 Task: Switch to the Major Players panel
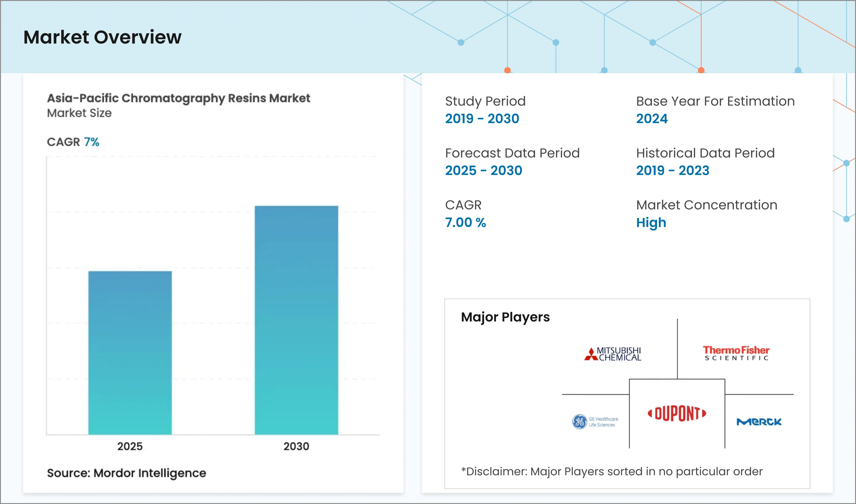click(x=505, y=317)
